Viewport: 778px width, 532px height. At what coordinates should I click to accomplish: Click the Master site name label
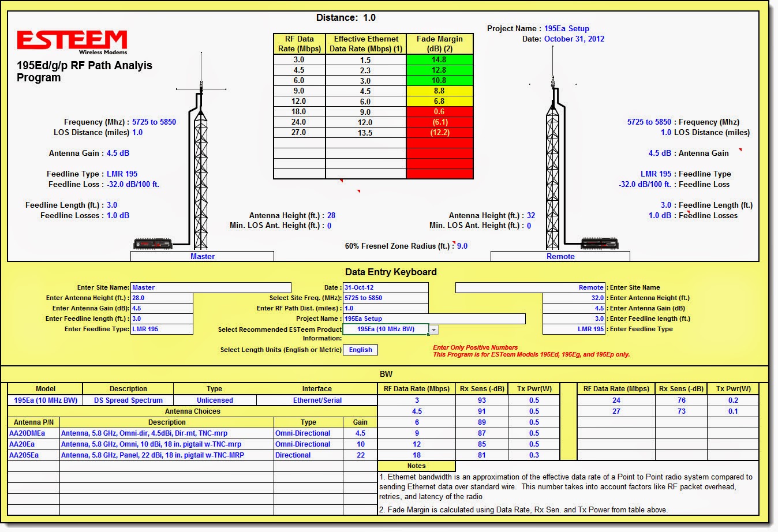click(x=203, y=256)
